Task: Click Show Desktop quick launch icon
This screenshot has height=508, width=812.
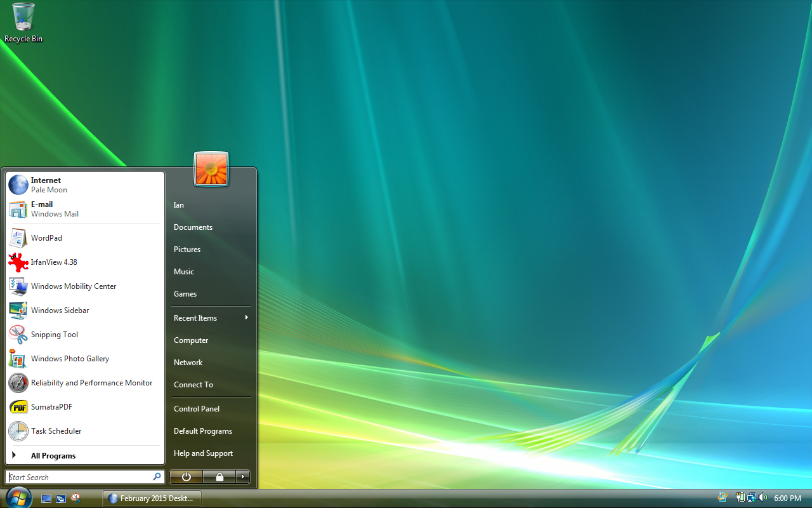Action: coord(46,498)
